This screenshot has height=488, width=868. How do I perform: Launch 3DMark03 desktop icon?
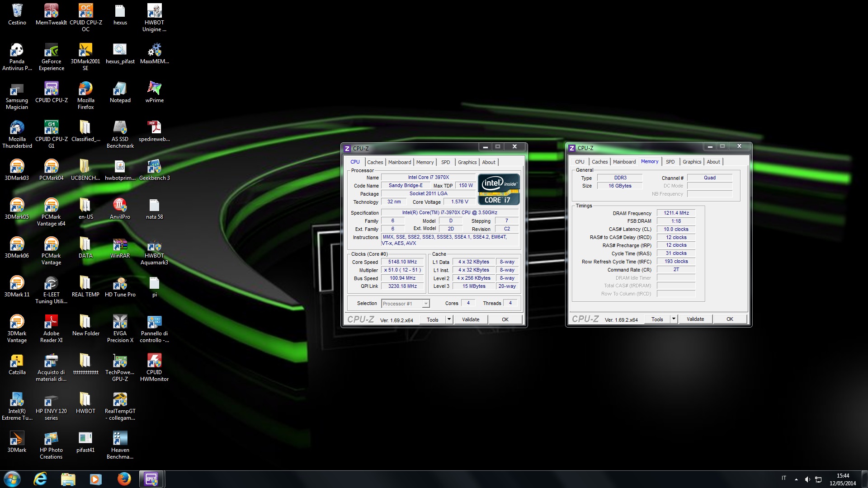(x=17, y=170)
